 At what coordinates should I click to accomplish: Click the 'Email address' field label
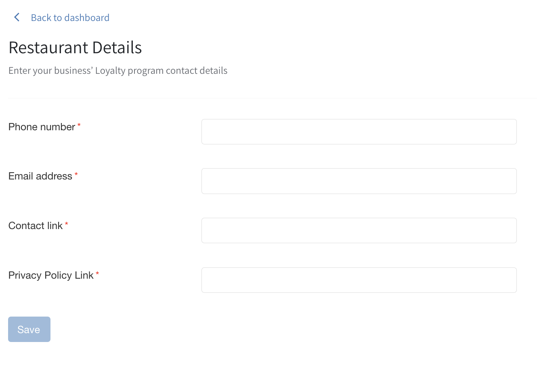40,176
